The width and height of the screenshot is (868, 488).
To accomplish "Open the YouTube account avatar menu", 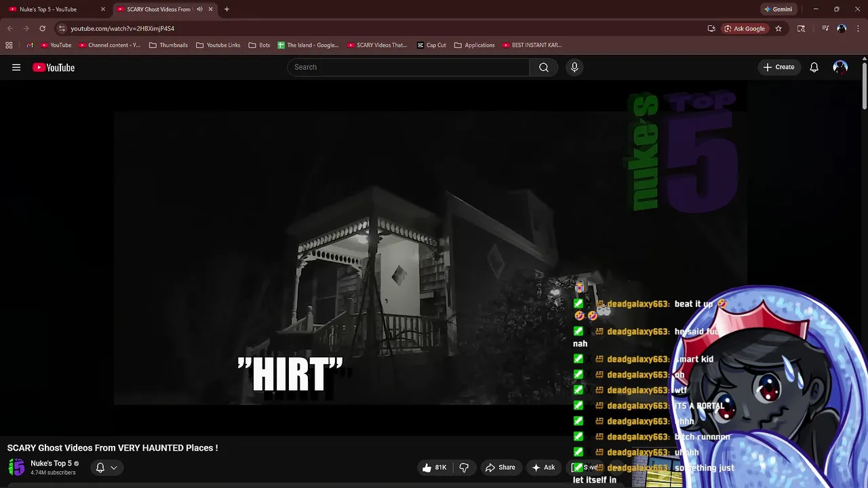I will 840,67.
